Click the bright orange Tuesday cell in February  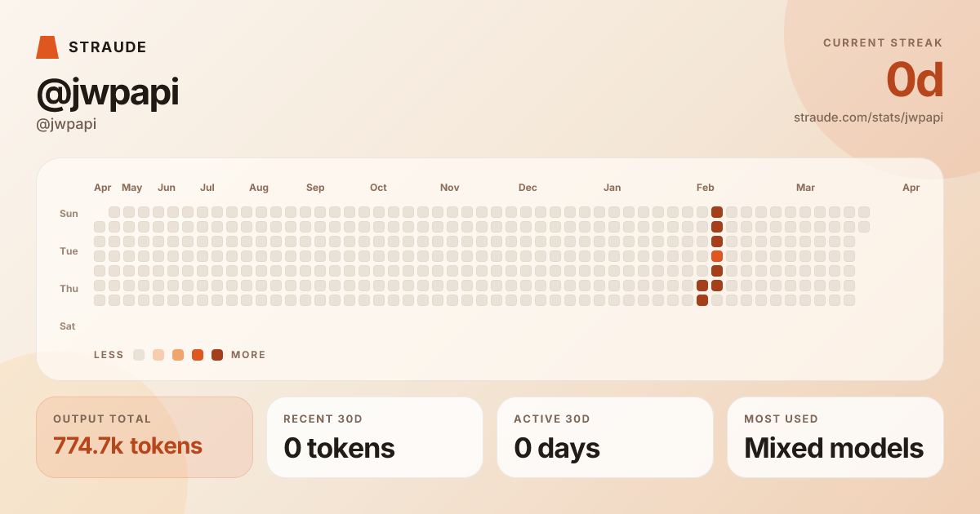[717, 256]
